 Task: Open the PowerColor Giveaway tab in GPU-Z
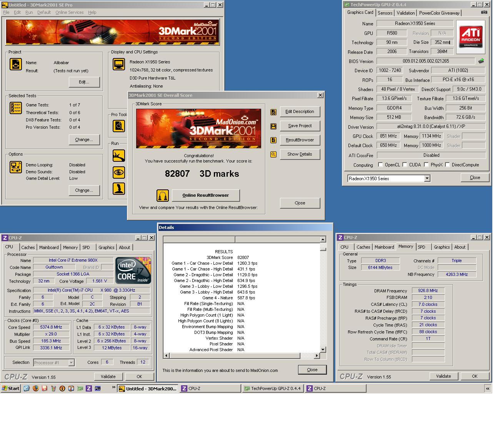(x=439, y=13)
